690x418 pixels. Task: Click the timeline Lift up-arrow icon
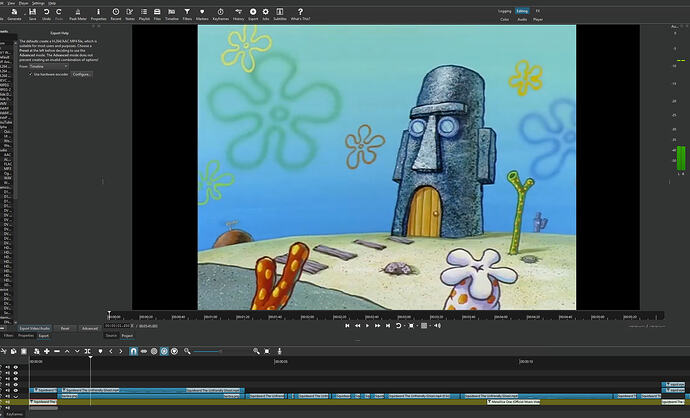67,351
